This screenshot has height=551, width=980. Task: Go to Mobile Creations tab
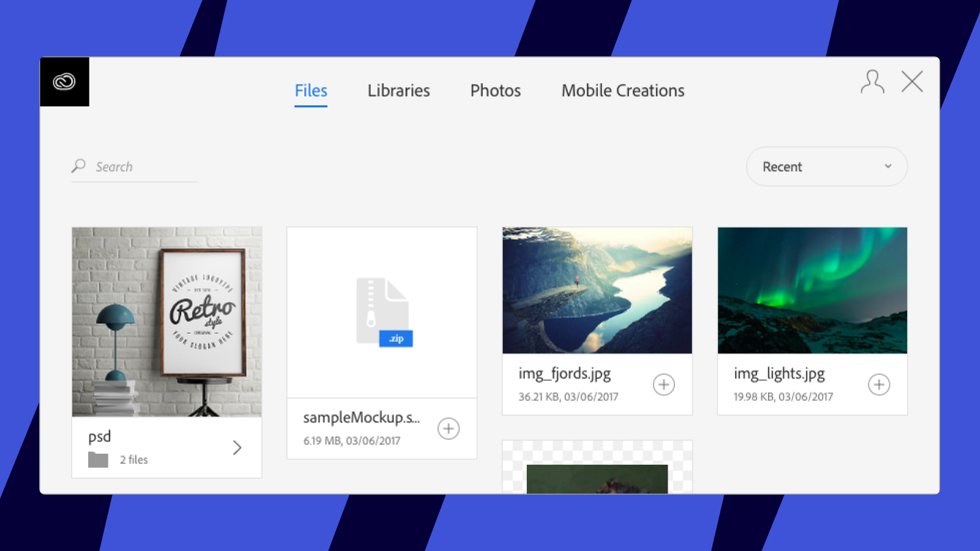tap(623, 91)
